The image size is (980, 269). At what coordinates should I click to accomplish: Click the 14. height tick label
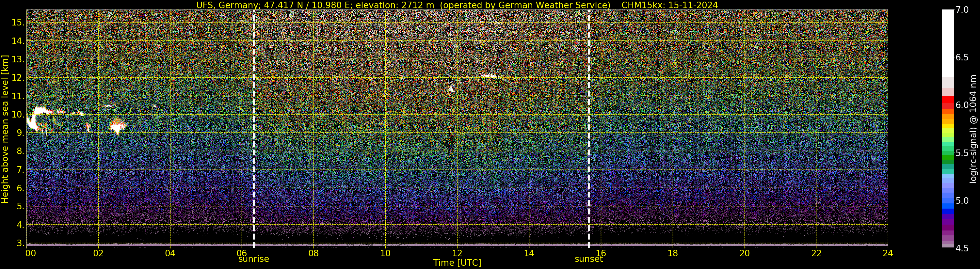tap(18, 41)
